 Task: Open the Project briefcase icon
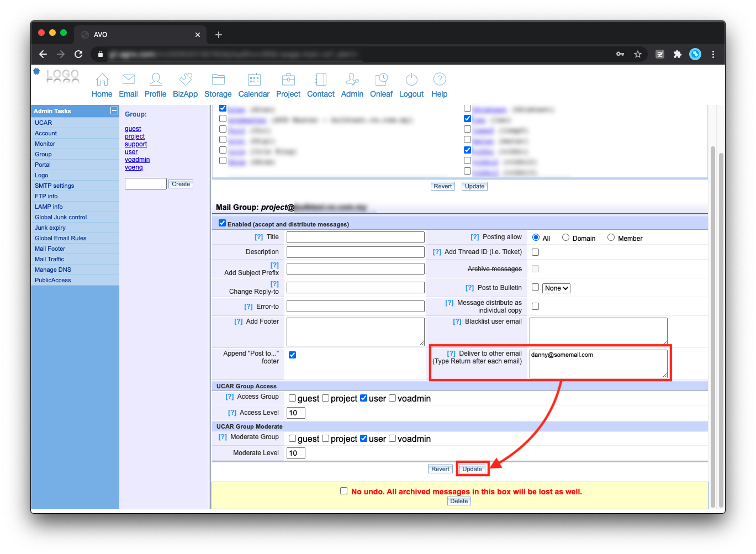pyautogui.click(x=288, y=80)
